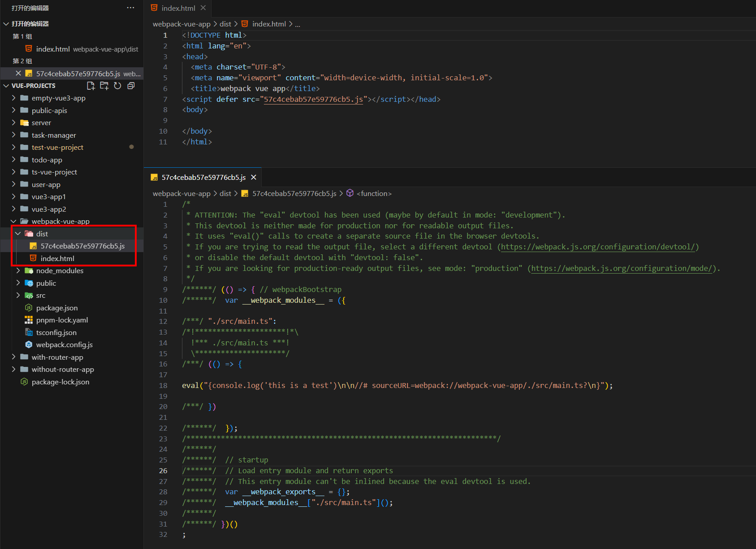This screenshot has width=756, height=549.
Task: Click JS file icon in dist folder
Action: point(33,246)
